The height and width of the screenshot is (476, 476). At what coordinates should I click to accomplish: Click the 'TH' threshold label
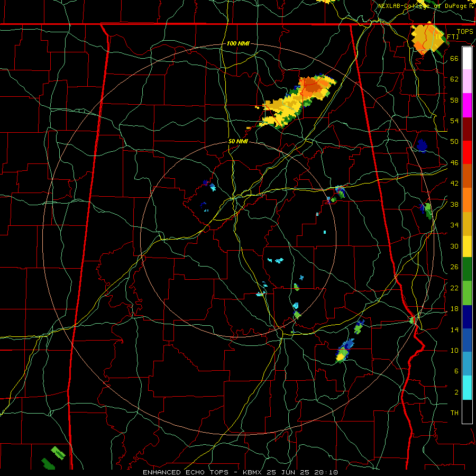454,413
